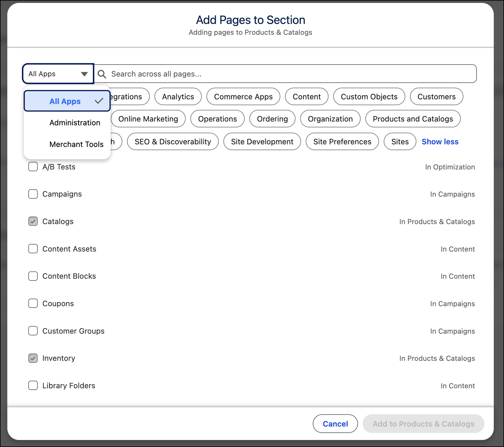
Task: Click the search magnifier icon
Action: coord(102,74)
